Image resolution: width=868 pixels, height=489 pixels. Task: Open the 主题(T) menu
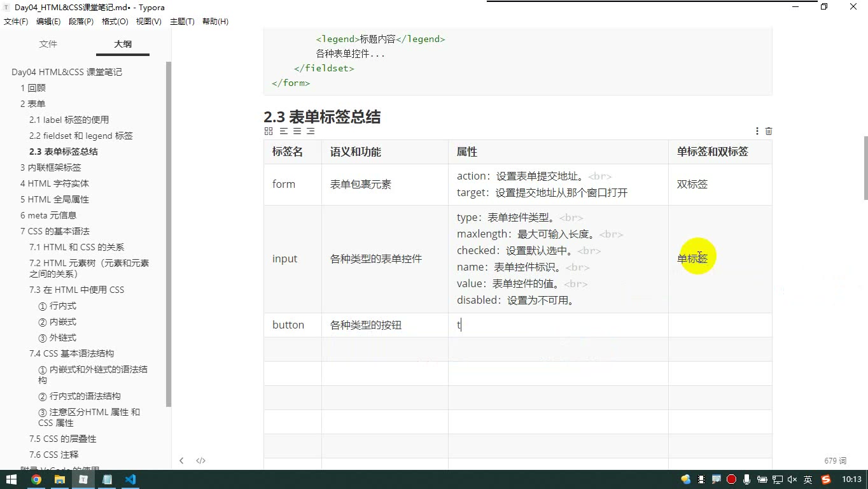(182, 22)
